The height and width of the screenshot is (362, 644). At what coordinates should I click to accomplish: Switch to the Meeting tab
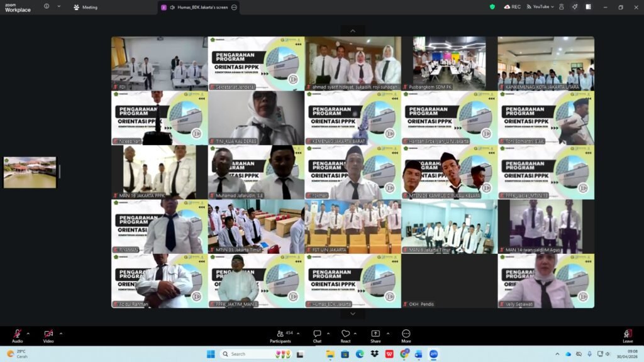coord(86,8)
